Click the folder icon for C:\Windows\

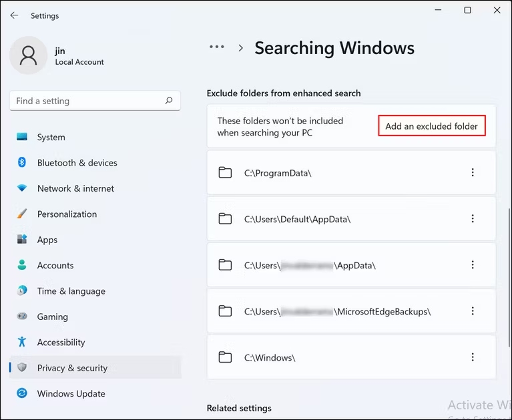coord(225,357)
